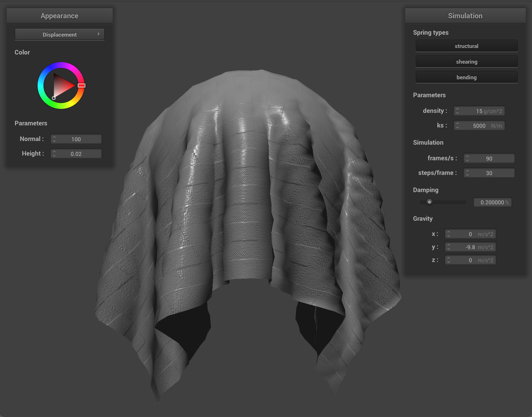
Task: Click the frames/s value field
Action: coord(489,158)
